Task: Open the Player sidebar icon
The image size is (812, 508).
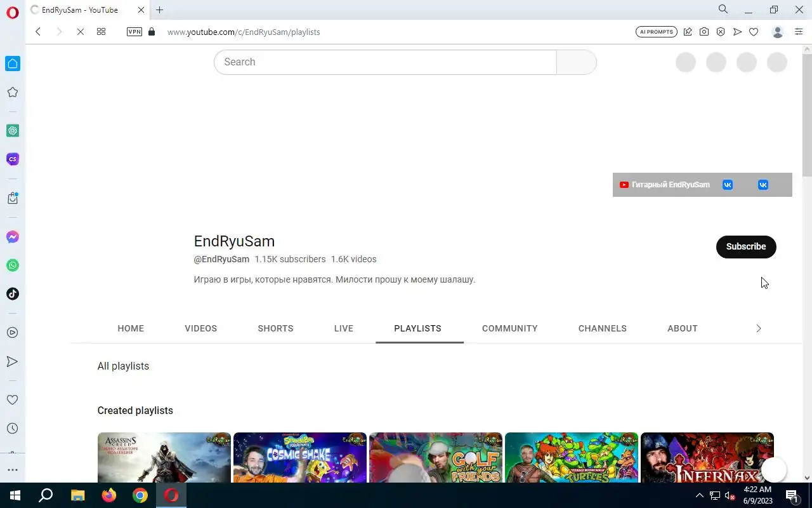Action: 13,333
